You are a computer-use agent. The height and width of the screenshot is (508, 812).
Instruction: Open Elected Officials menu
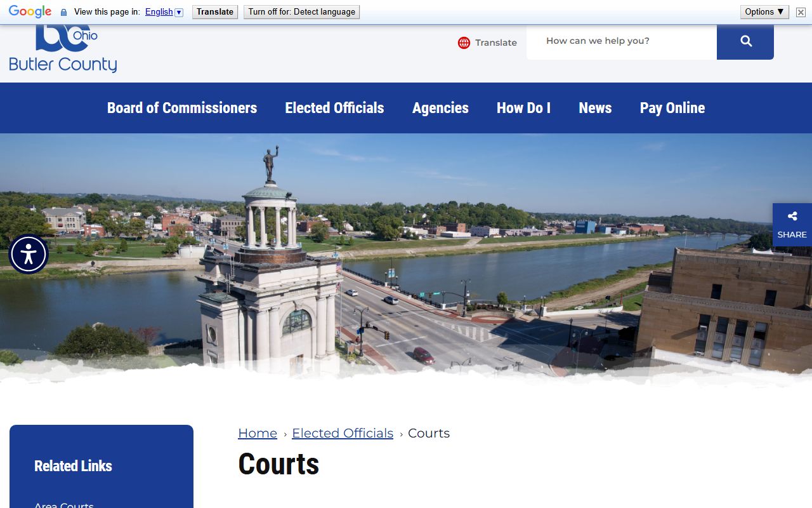334,108
